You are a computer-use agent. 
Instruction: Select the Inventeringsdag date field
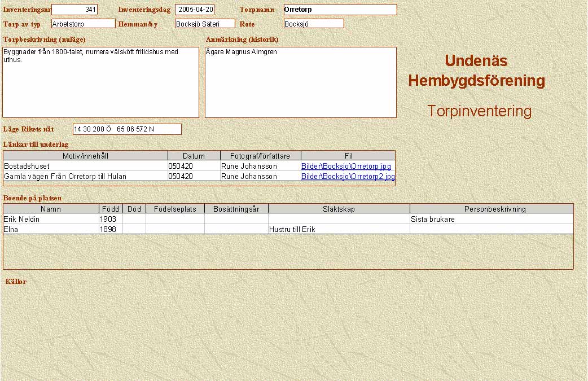pos(195,10)
